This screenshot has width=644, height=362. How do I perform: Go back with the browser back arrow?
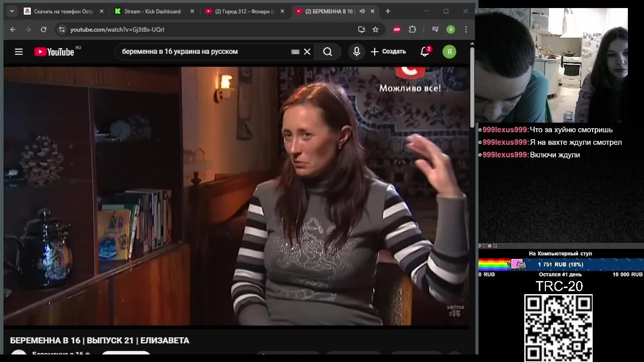[13, 30]
